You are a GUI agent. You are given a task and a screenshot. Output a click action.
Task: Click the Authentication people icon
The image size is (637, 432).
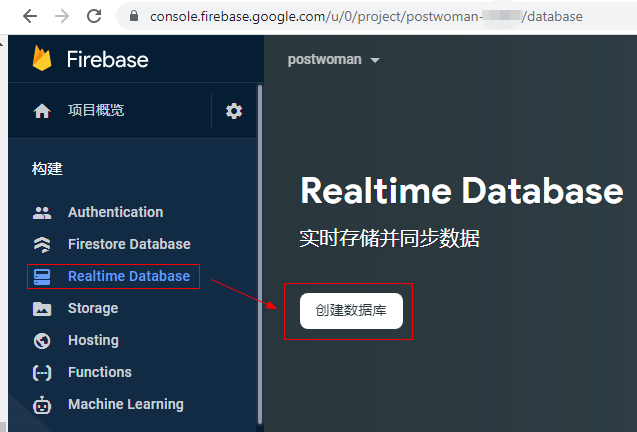point(42,212)
